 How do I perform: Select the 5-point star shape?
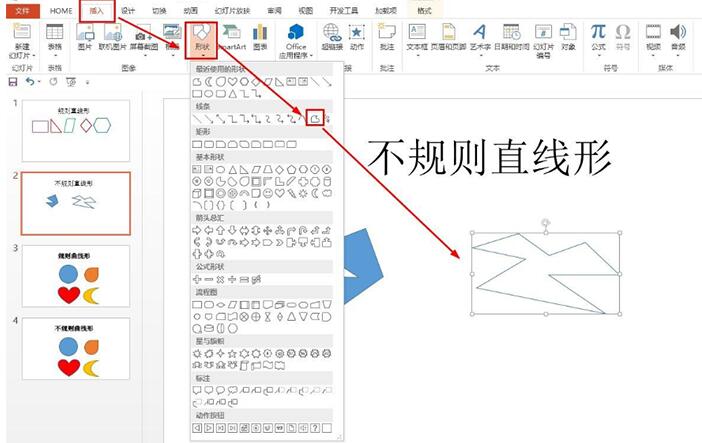(x=232, y=353)
